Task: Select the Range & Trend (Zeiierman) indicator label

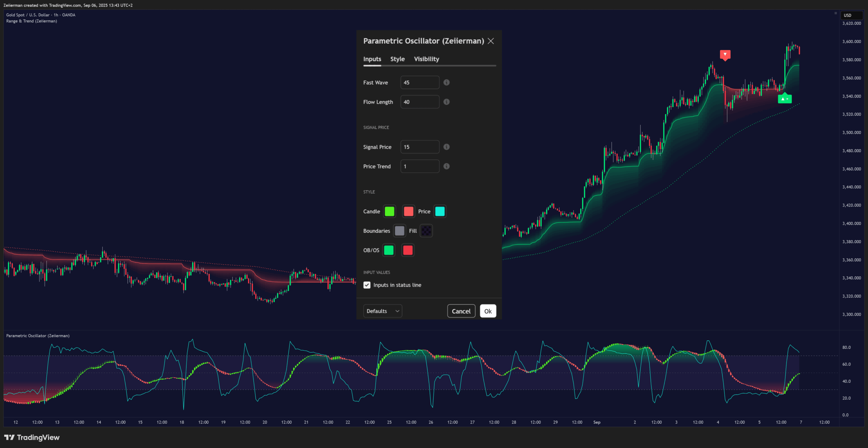Action: (32, 21)
